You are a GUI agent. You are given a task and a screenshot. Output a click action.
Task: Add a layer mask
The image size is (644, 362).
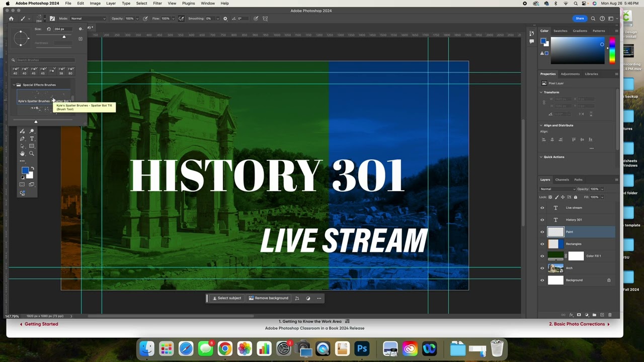click(x=579, y=315)
